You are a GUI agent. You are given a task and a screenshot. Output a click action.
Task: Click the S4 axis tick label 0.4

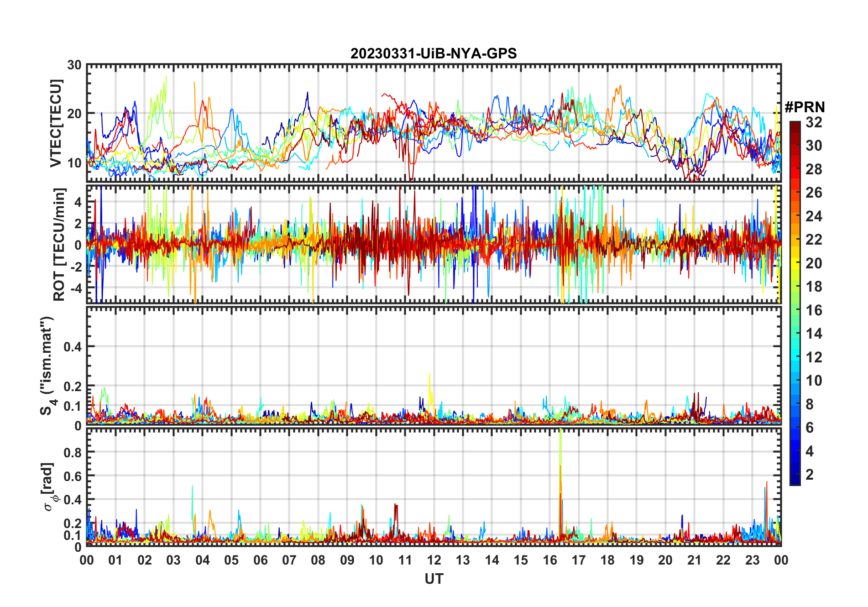tap(73, 347)
